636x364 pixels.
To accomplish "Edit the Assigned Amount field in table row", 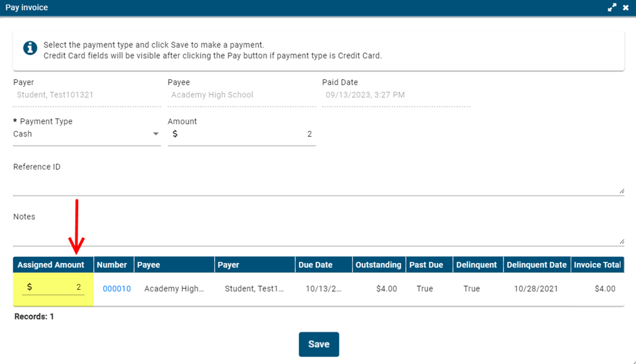I will point(57,288).
